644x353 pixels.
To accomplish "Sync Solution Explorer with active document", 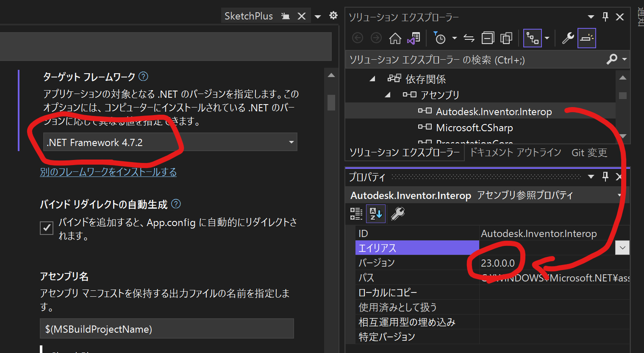I will 469,38.
